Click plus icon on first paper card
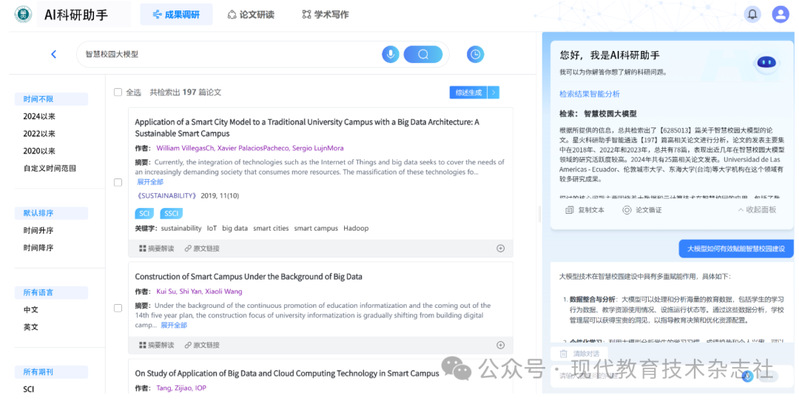The width and height of the screenshot is (799, 401). [500, 248]
